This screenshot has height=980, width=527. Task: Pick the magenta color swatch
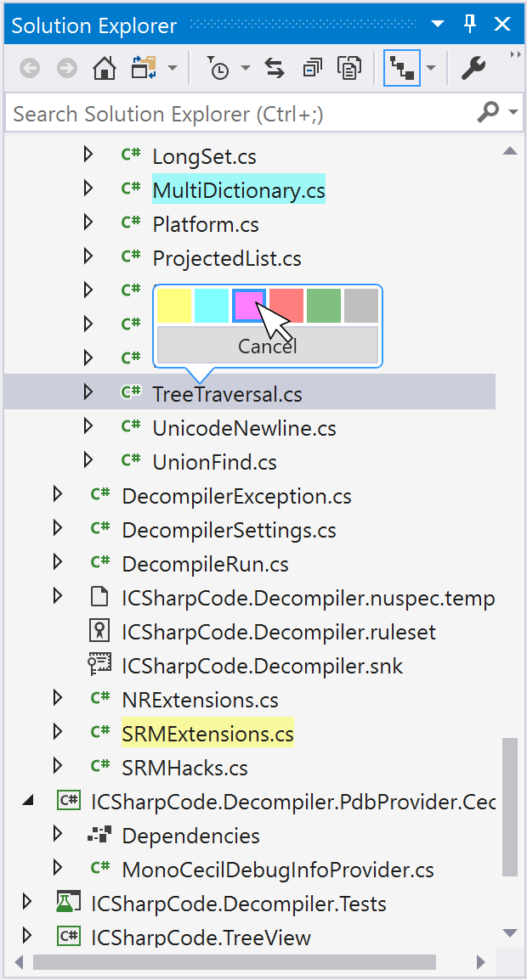pyautogui.click(x=248, y=306)
